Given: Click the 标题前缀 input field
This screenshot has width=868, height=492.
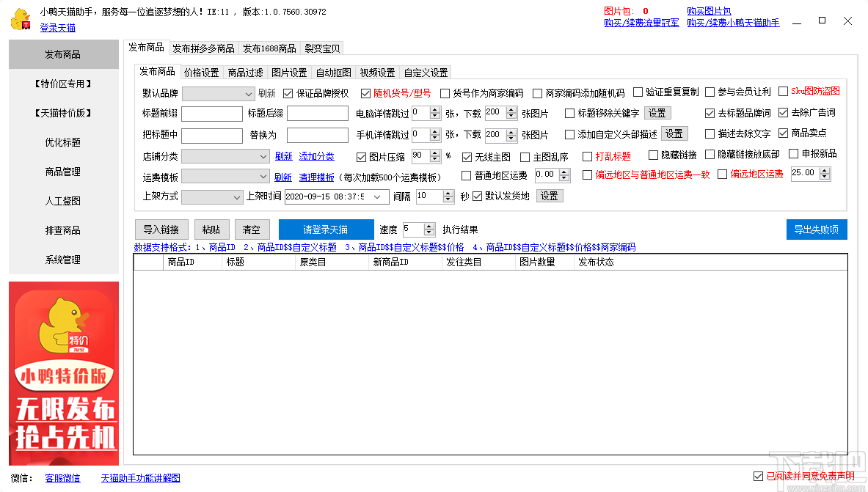Looking at the screenshot, I should coord(212,114).
